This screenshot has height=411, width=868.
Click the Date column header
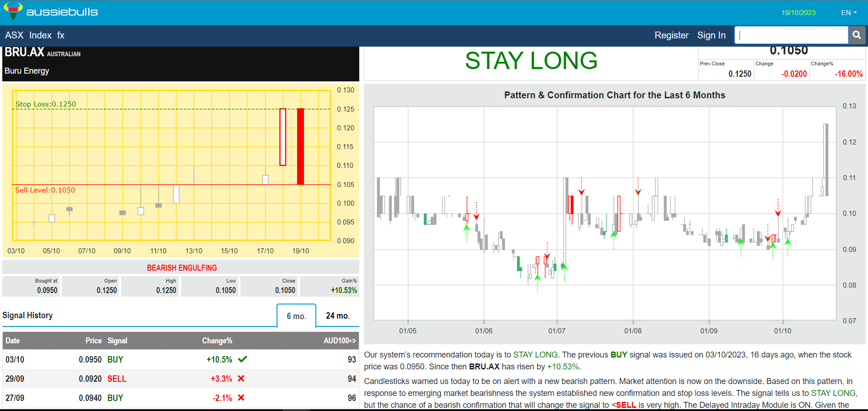coord(13,341)
